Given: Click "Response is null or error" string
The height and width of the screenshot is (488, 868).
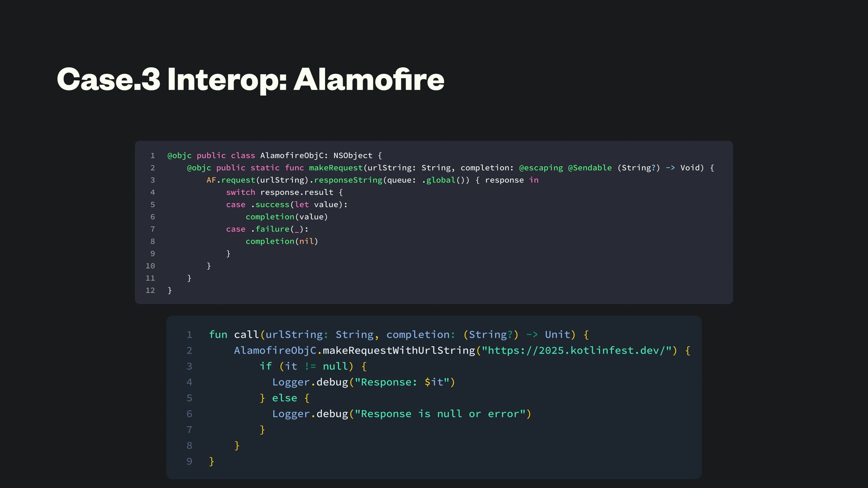Looking at the screenshot, I should 439,414.
